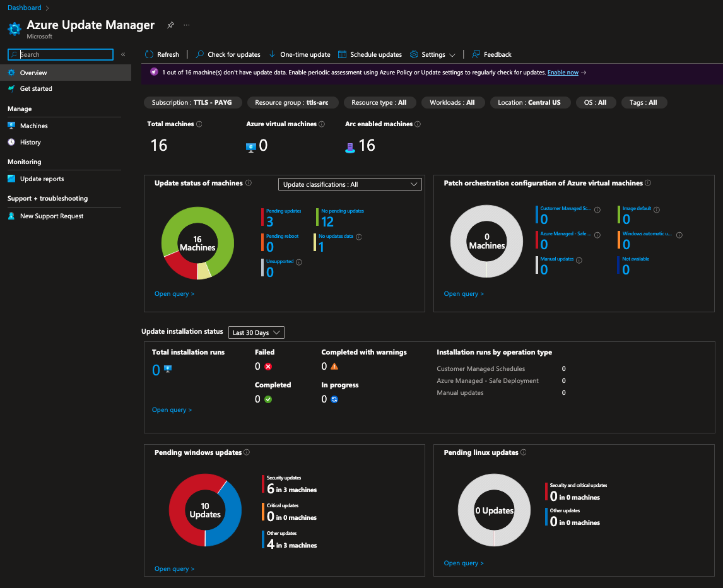
Task: Start a One-time update
Action: [x=300, y=54]
